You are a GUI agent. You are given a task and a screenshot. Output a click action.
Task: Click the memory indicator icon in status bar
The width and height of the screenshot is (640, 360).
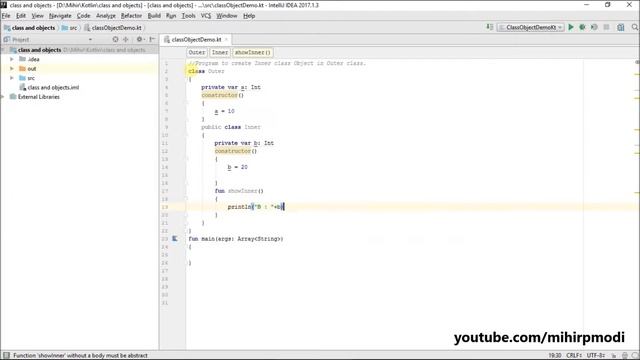pos(635,356)
